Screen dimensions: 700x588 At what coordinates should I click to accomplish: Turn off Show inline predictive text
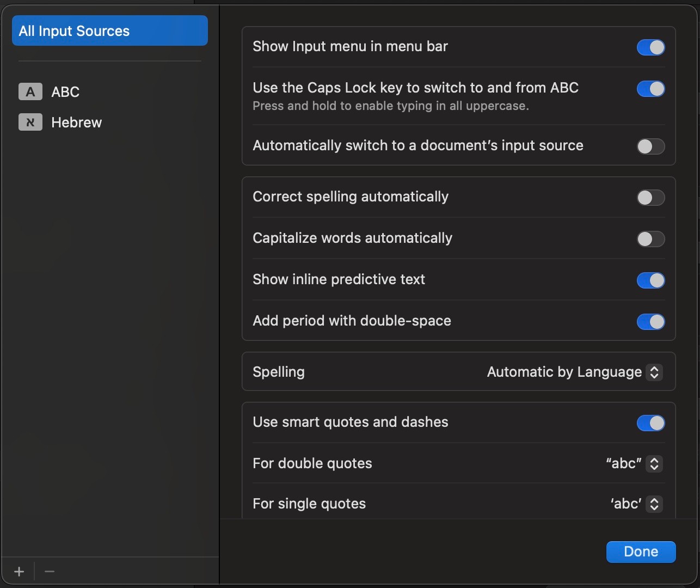coord(650,280)
